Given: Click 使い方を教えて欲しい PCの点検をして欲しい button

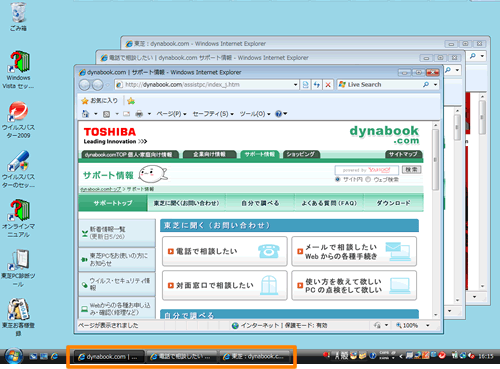Looking at the screenshot, I should (354, 285).
